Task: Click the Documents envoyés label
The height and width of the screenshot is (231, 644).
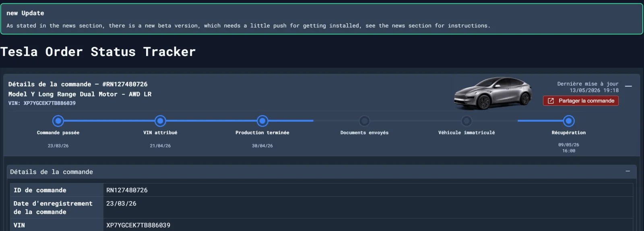Action: (364, 133)
